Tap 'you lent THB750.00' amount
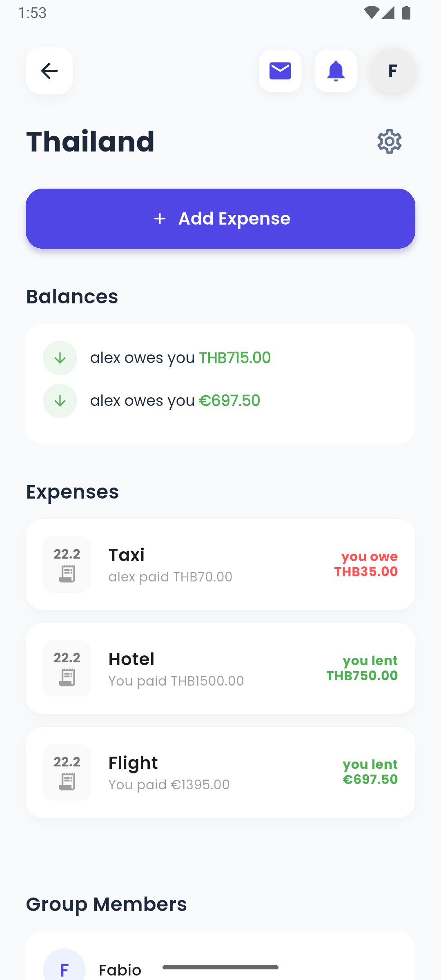441x980 pixels. pyautogui.click(x=362, y=668)
